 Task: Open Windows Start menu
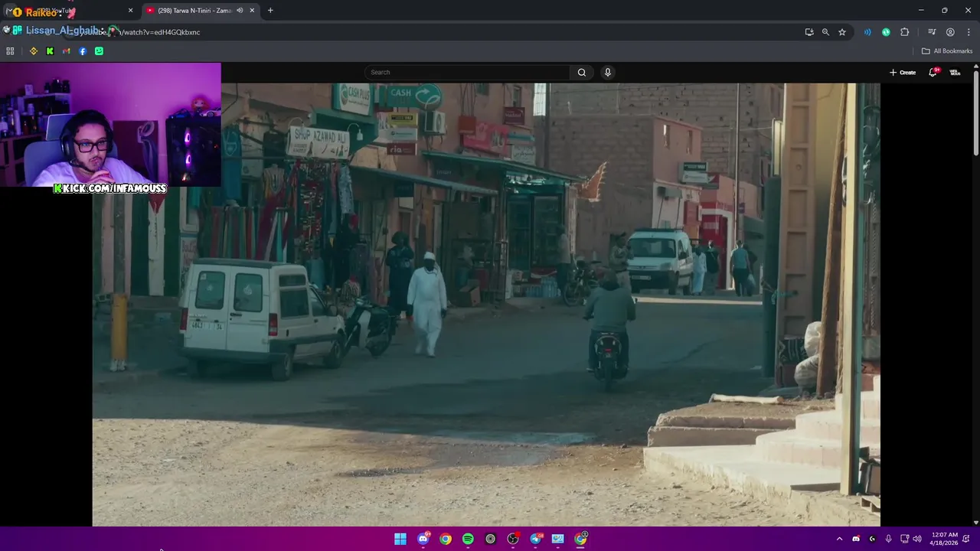tap(400, 539)
